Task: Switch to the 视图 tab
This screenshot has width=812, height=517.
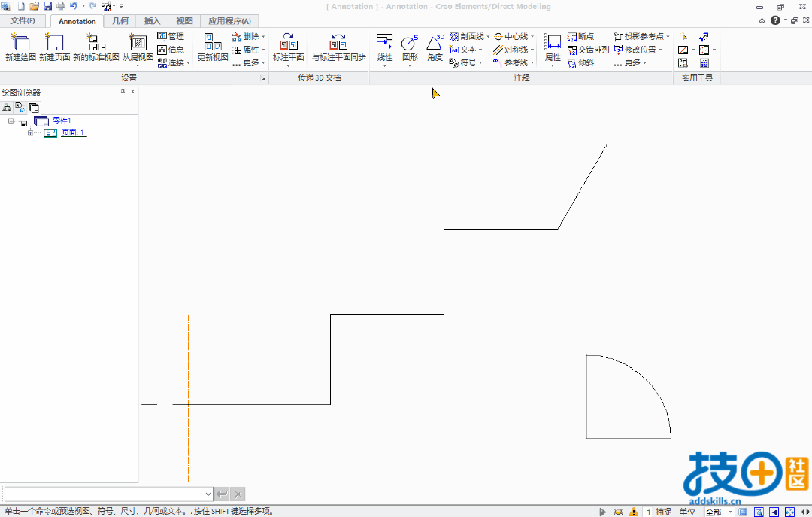Action: click(184, 21)
